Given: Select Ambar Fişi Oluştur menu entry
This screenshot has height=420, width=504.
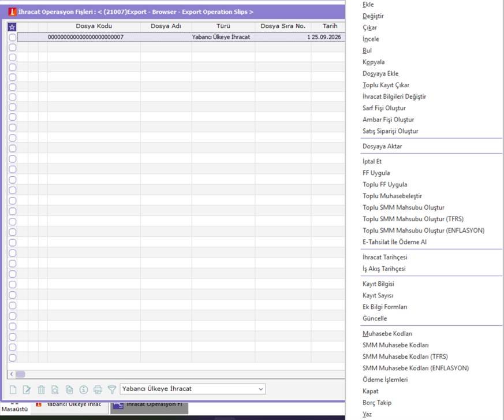Looking at the screenshot, I should click(389, 120).
